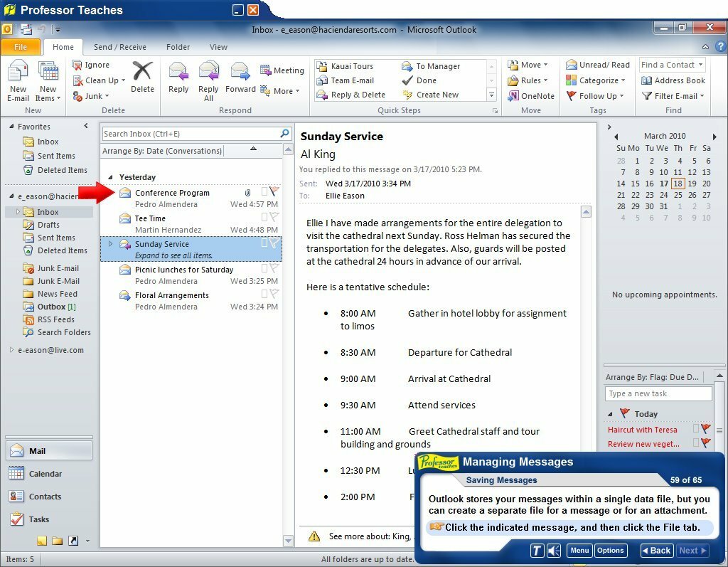Toggle the flag on Picnic lunches message

(x=274, y=267)
